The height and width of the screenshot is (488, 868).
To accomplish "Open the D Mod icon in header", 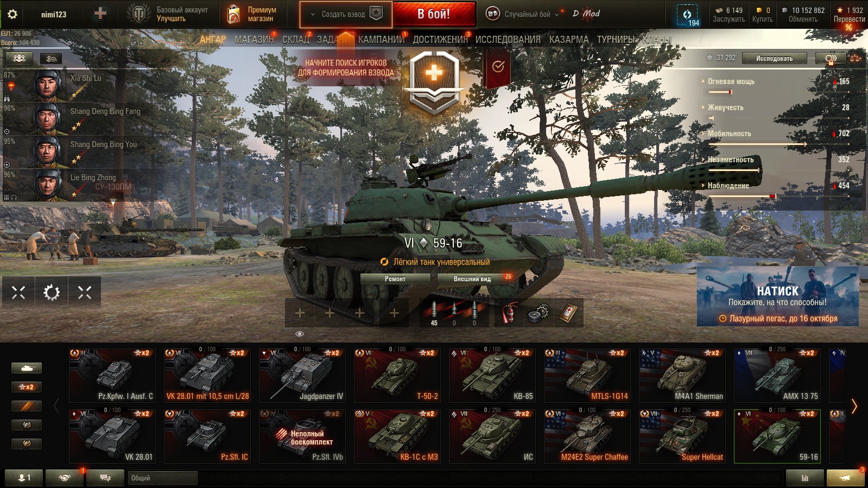I will coord(586,14).
